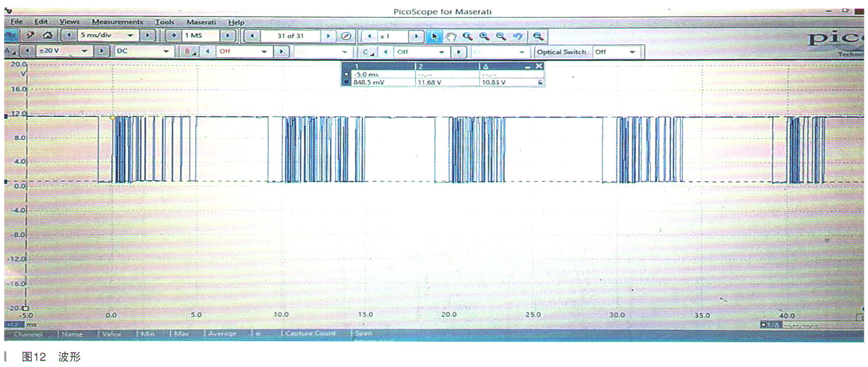The height and width of the screenshot is (367, 868).
Task: Click the 10.83 V delta value
Action: [494, 82]
